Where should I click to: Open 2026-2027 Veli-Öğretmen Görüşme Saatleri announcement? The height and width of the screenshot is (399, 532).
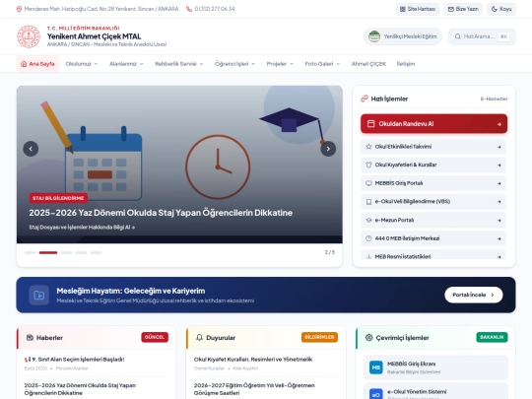click(254, 389)
